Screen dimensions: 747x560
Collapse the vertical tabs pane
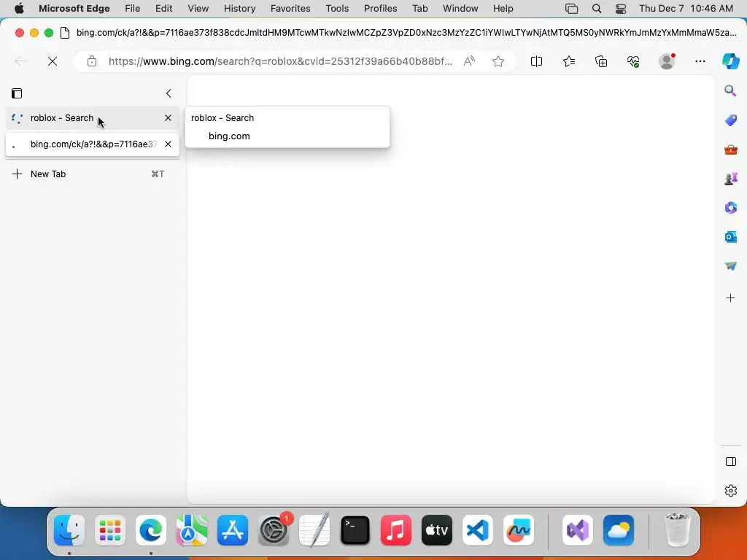point(169,93)
